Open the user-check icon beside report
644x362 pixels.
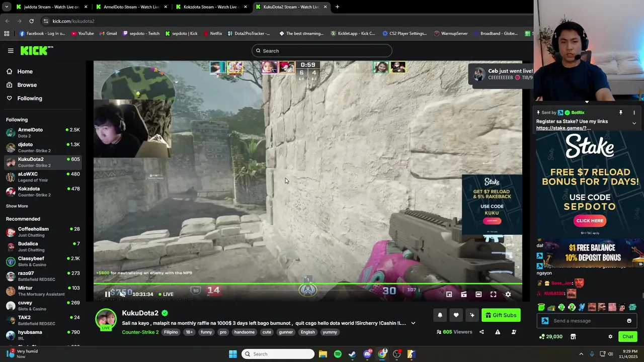click(514, 332)
